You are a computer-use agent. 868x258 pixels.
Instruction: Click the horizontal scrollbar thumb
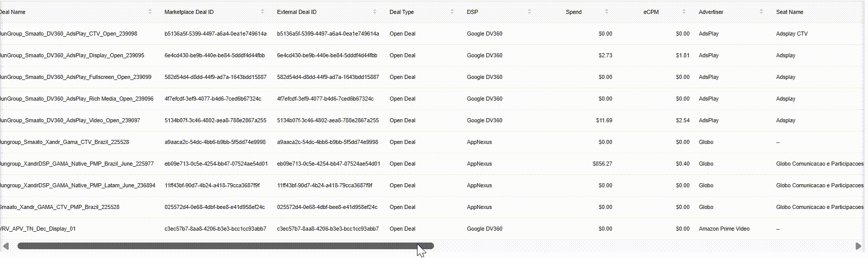coord(226,246)
